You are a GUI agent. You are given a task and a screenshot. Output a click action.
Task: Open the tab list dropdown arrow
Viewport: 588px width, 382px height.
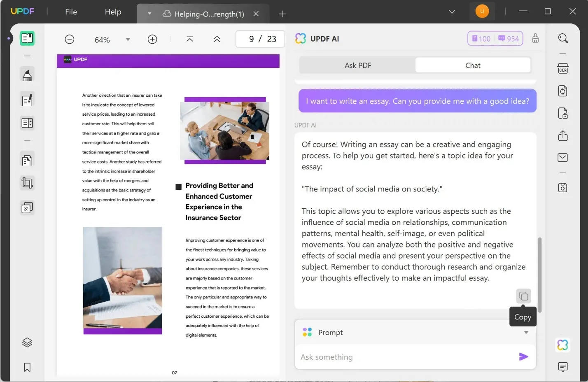point(149,14)
